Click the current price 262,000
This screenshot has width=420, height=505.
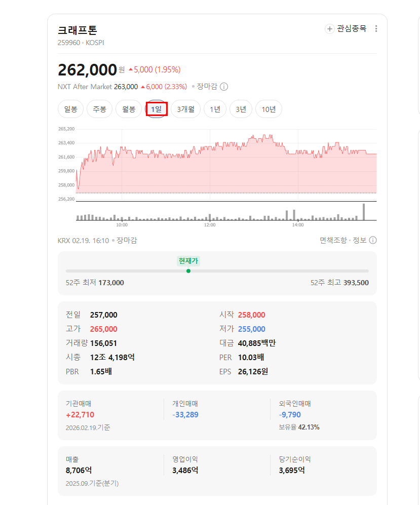pos(87,70)
